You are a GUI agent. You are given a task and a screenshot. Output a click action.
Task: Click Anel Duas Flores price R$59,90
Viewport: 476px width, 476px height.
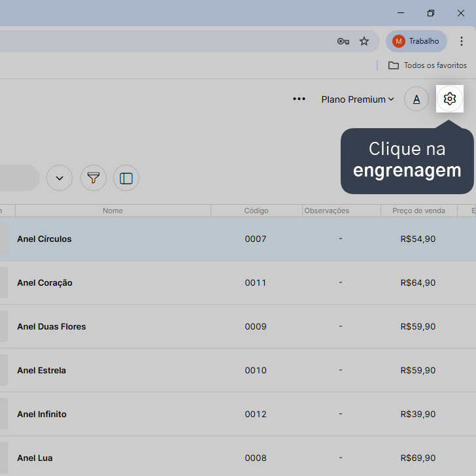coord(418,327)
